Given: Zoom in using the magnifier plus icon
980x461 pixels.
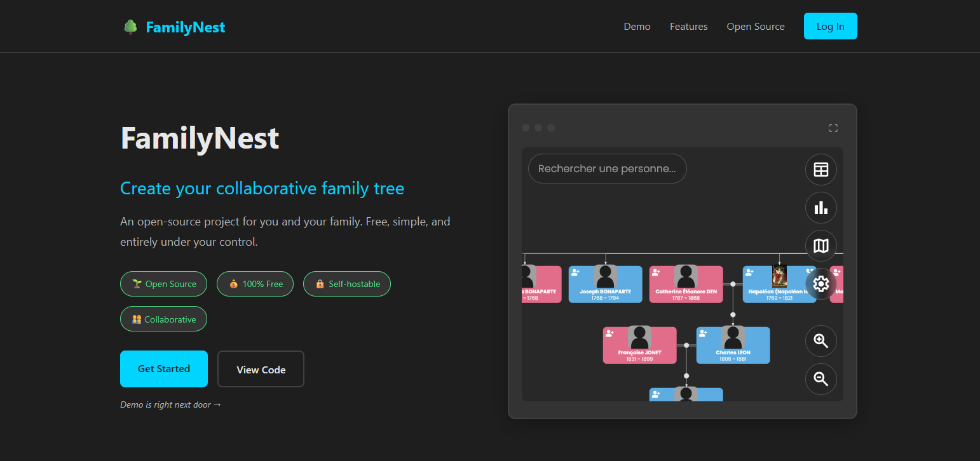Looking at the screenshot, I should coord(820,341).
